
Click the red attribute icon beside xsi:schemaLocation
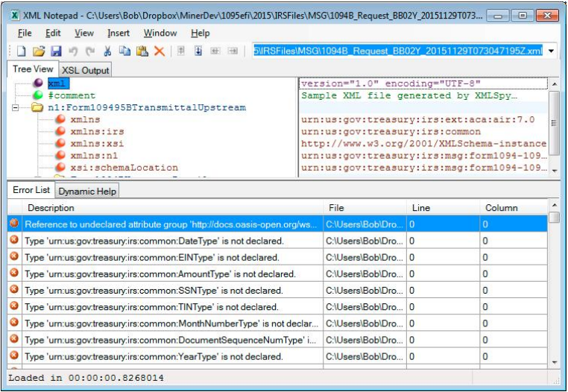[x=60, y=167]
